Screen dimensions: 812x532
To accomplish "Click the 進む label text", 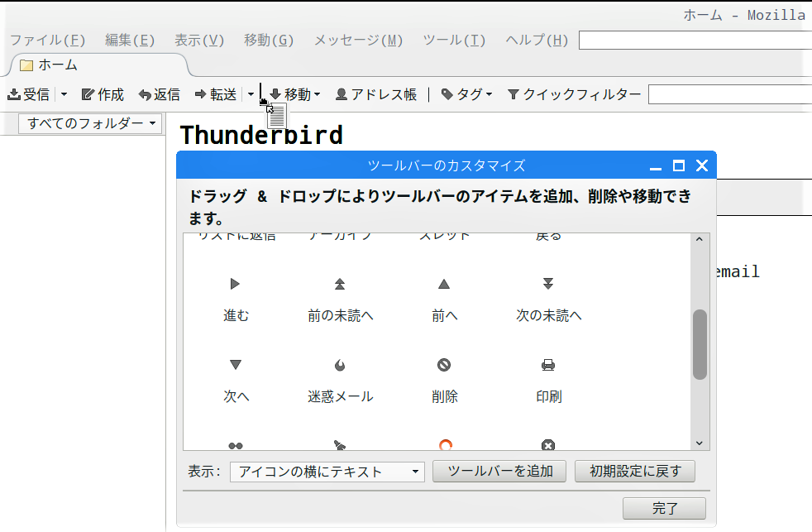I will [x=236, y=315].
